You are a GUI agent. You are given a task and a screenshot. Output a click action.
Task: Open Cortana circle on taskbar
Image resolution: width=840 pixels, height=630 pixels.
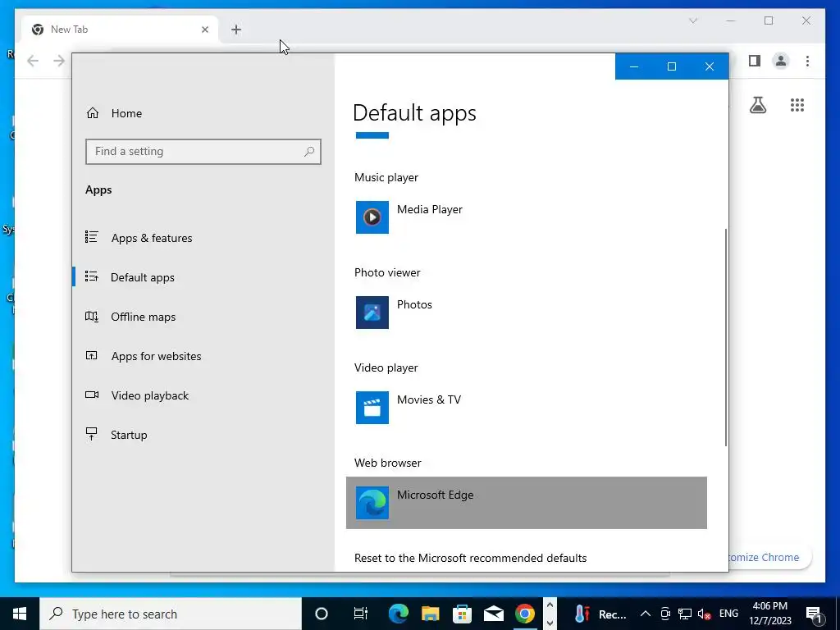pyautogui.click(x=322, y=614)
